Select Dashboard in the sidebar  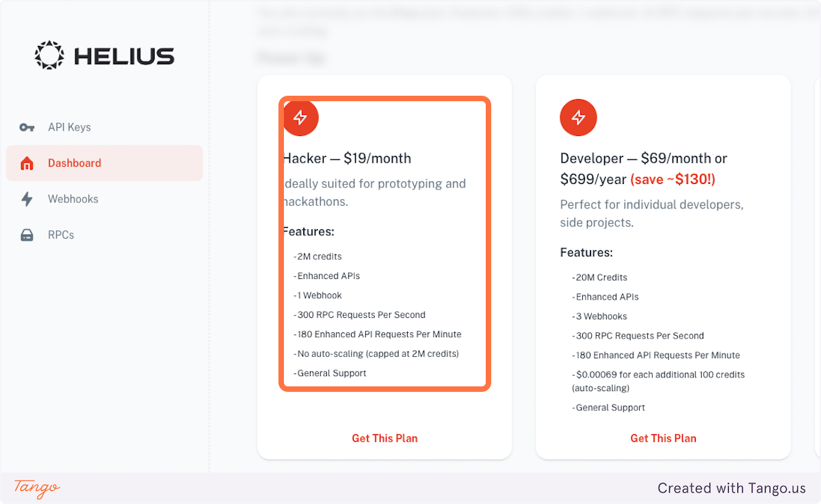(75, 163)
